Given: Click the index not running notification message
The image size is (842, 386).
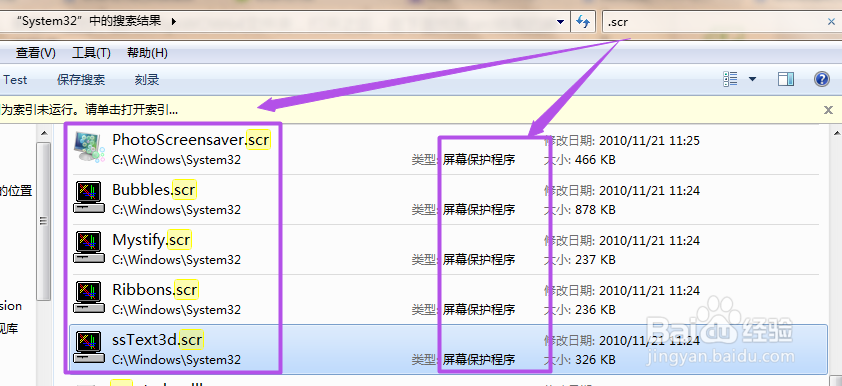Looking at the screenshot, I should pyautogui.click(x=89, y=111).
